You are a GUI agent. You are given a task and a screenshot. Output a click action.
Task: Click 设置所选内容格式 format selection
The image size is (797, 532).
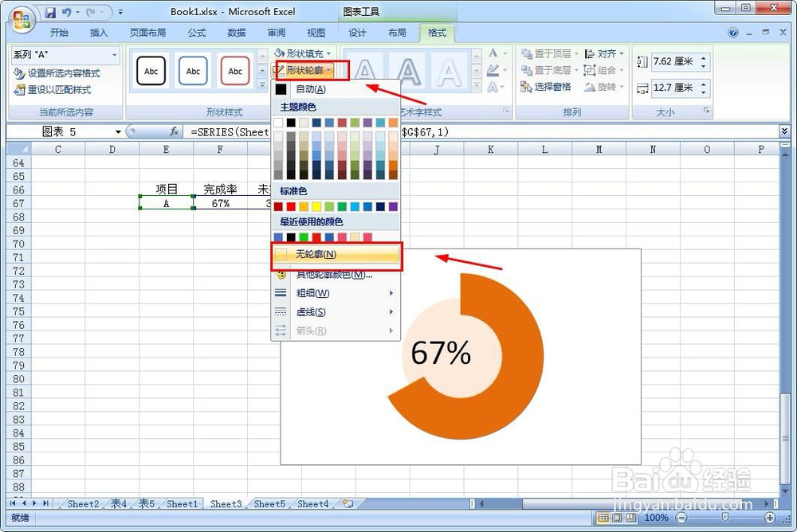57,74
